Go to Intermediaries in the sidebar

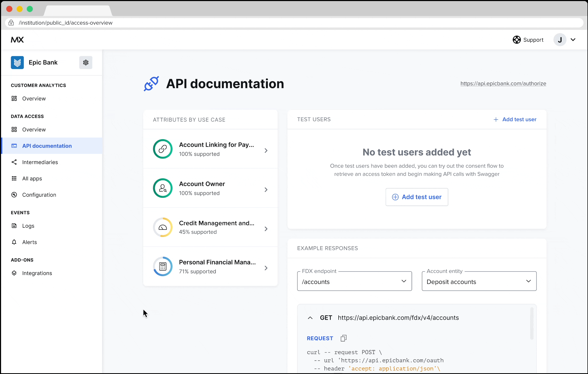(x=40, y=162)
